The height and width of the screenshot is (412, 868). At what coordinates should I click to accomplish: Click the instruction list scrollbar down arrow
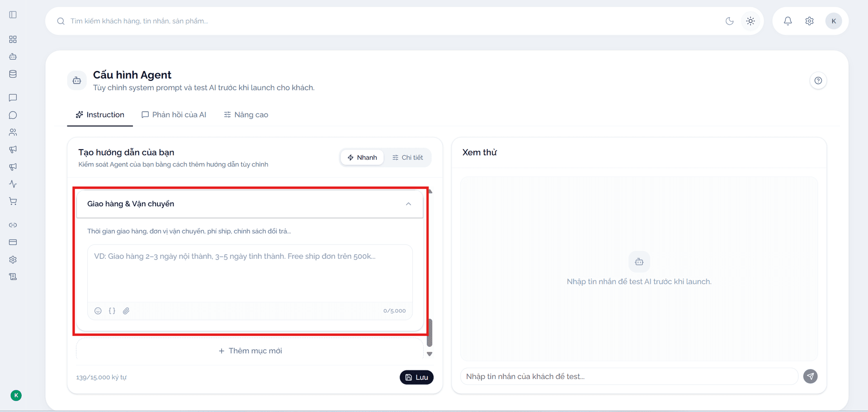(429, 354)
